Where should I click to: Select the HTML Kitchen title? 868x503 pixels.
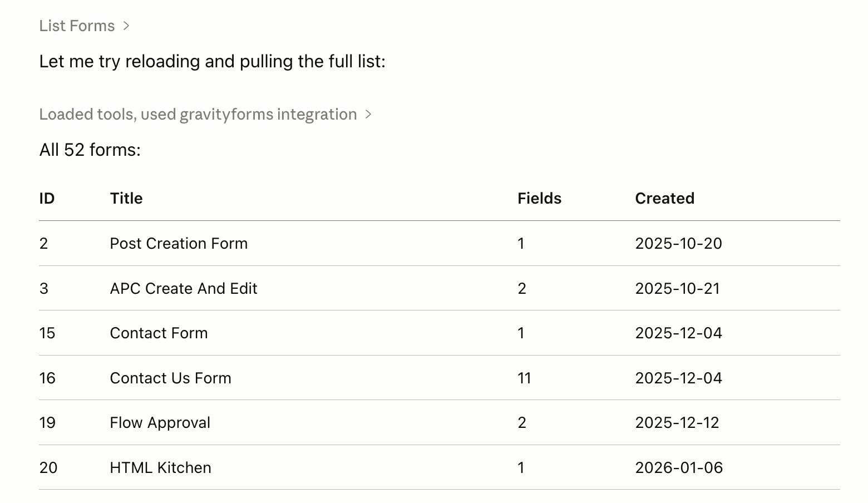pyautogui.click(x=160, y=468)
